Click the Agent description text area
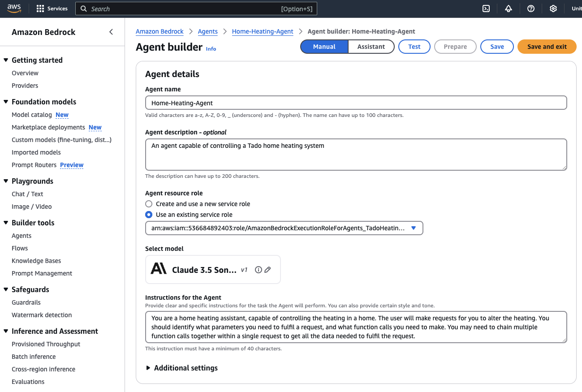Image resolution: width=582 pixels, height=392 pixels. click(x=356, y=155)
